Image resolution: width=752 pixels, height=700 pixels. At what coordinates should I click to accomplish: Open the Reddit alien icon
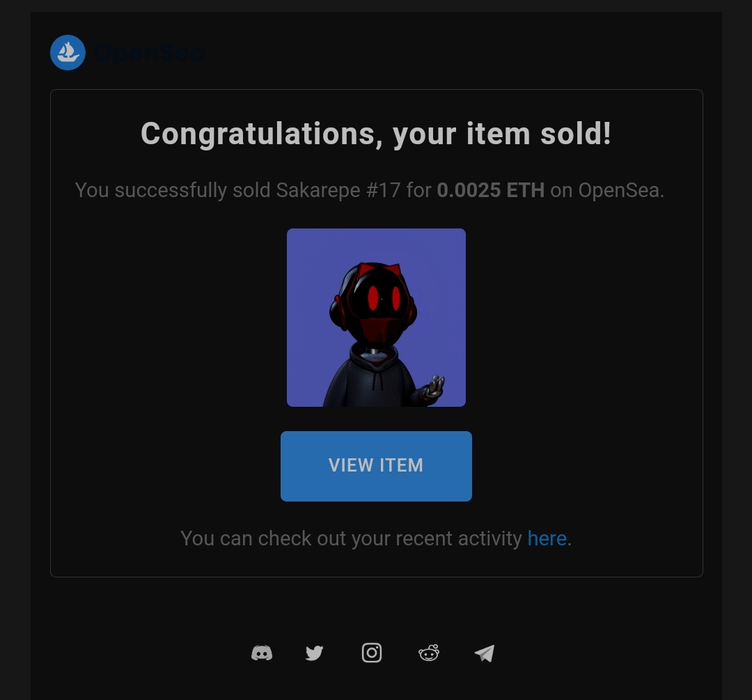click(429, 653)
